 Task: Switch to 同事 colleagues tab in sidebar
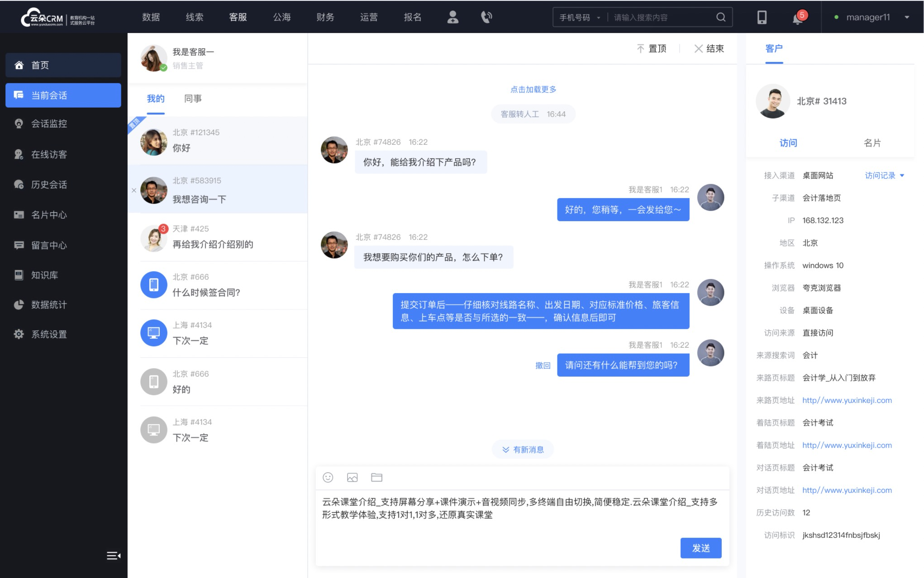click(192, 99)
